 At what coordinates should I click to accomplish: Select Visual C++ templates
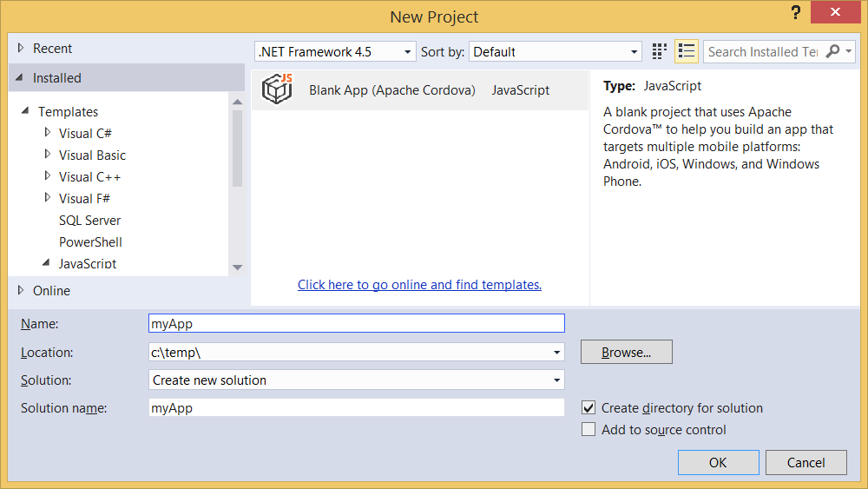point(89,176)
